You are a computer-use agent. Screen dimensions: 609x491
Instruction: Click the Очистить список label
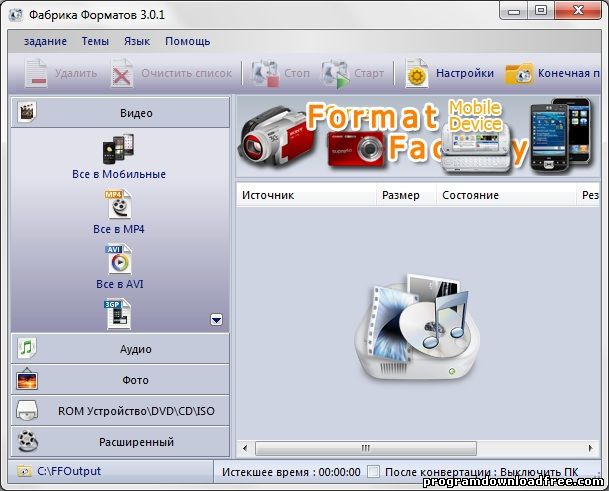[186, 73]
